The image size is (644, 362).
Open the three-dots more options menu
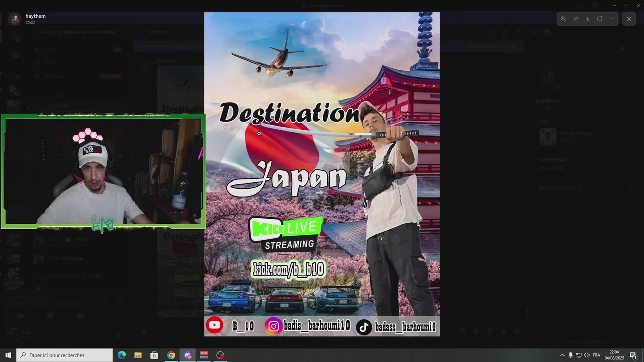click(612, 19)
